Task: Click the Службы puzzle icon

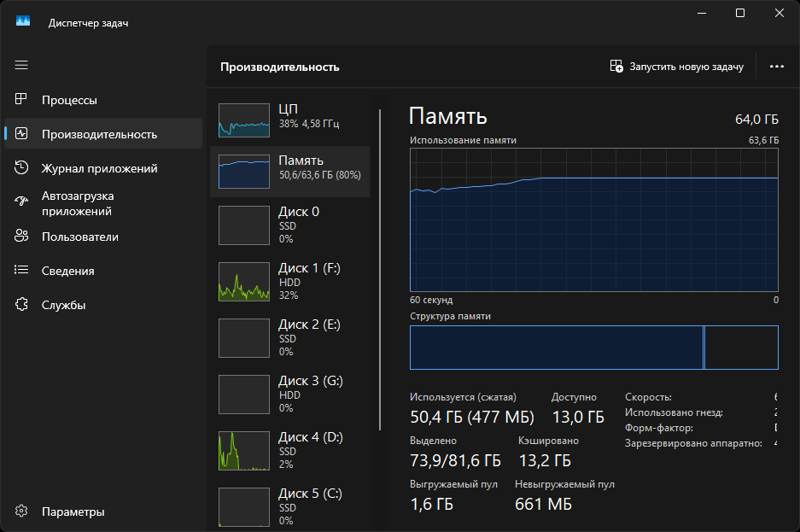Action: [22, 305]
